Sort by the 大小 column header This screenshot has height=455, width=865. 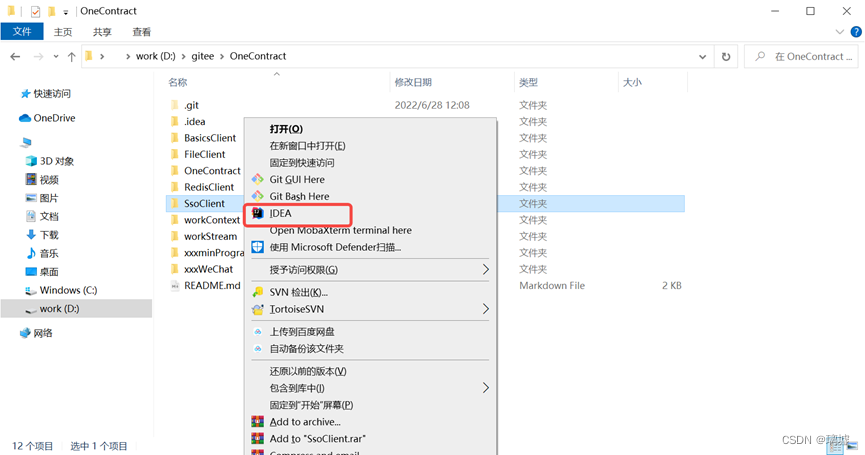click(632, 82)
